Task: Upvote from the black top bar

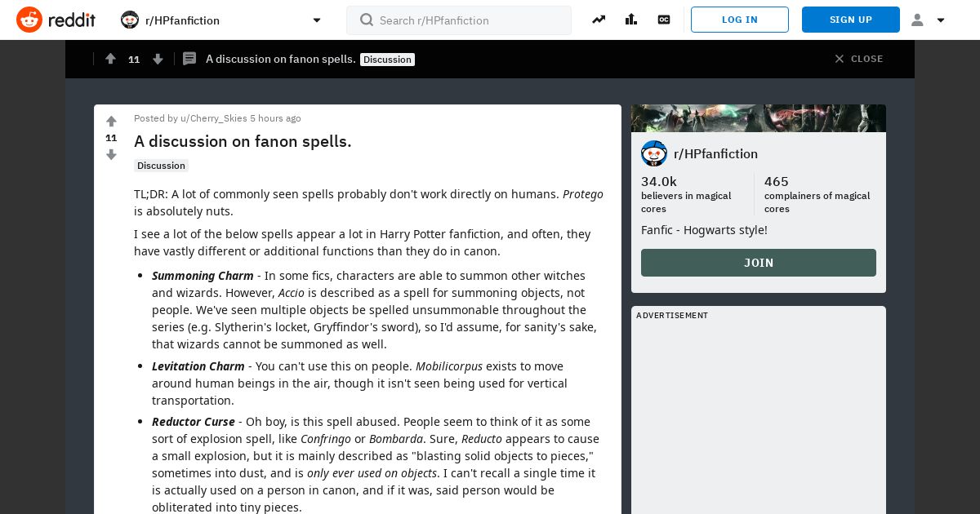Action: coord(110,59)
